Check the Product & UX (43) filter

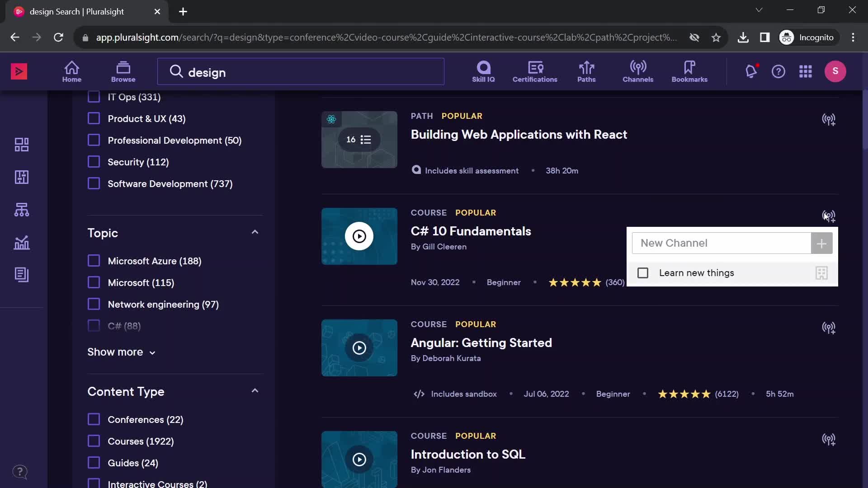coord(94,118)
